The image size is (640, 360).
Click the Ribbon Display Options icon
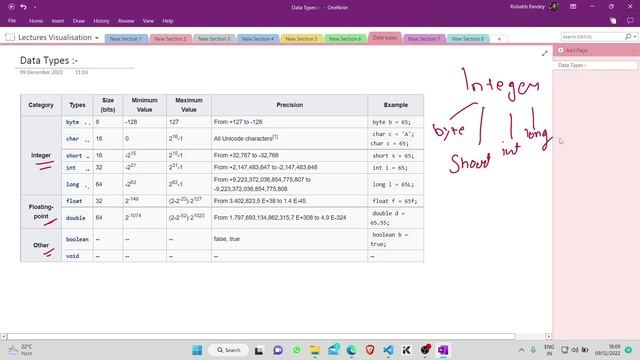point(573,7)
